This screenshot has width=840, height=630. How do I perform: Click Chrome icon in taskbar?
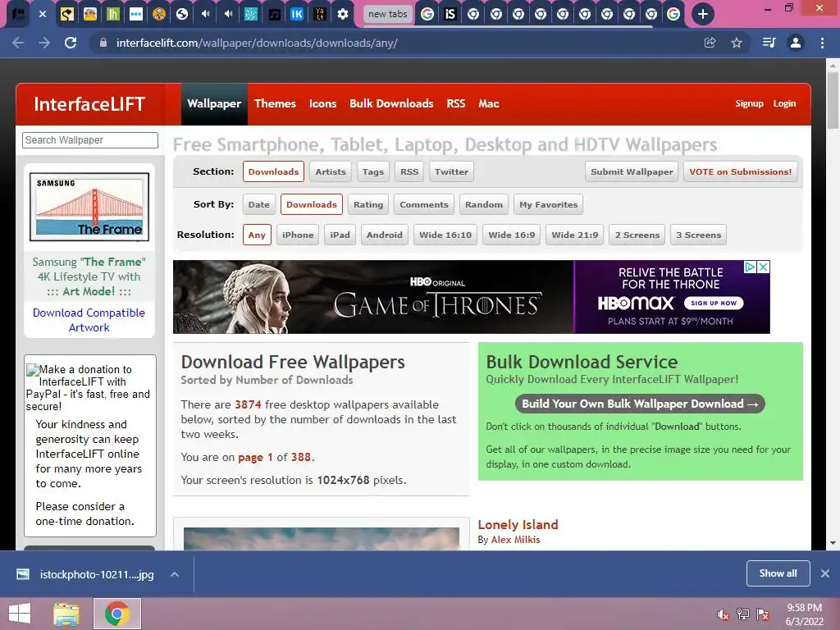coord(117,614)
